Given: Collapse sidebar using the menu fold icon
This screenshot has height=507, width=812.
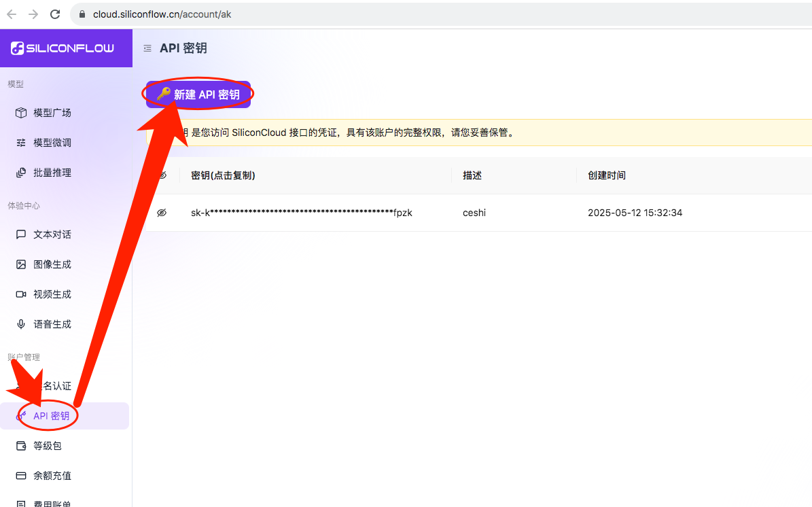Looking at the screenshot, I should (x=147, y=48).
